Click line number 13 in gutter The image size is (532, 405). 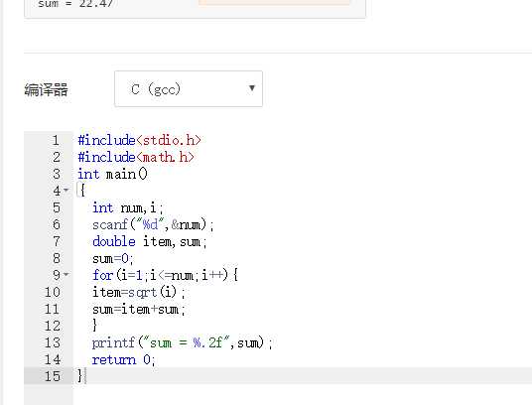[x=53, y=342]
